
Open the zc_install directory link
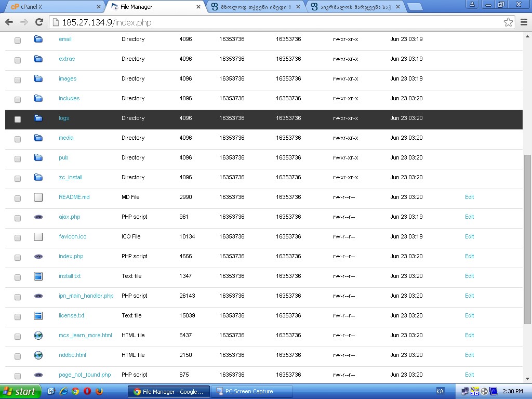point(71,177)
